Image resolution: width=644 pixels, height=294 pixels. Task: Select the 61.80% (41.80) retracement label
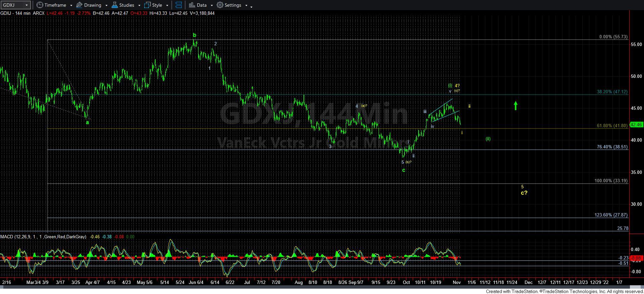[612, 126]
